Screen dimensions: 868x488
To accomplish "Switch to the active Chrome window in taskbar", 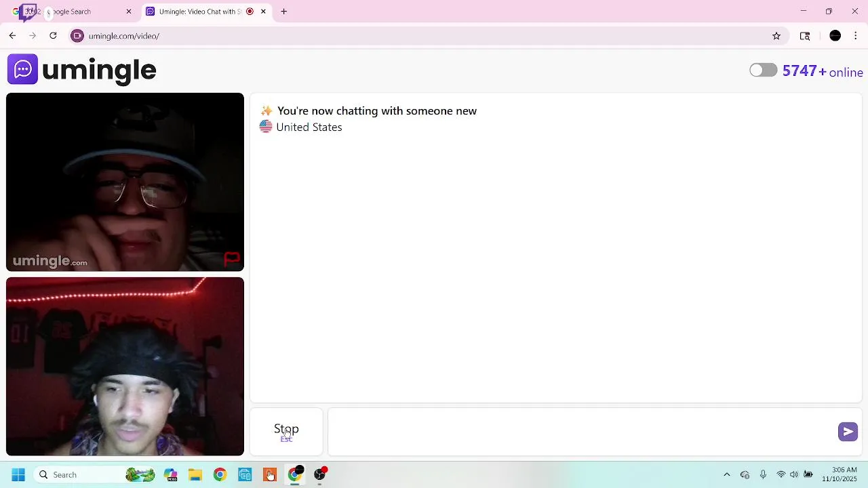I will click(295, 475).
